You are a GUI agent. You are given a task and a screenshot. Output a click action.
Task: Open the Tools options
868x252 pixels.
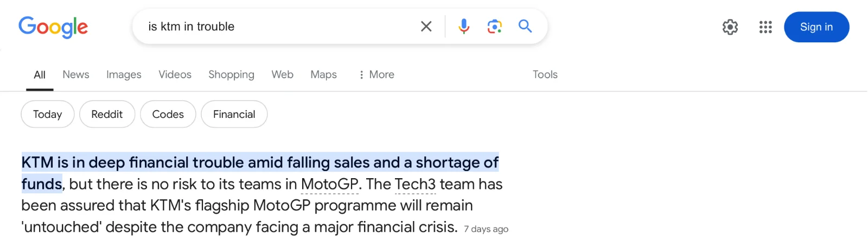[x=545, y=74]
